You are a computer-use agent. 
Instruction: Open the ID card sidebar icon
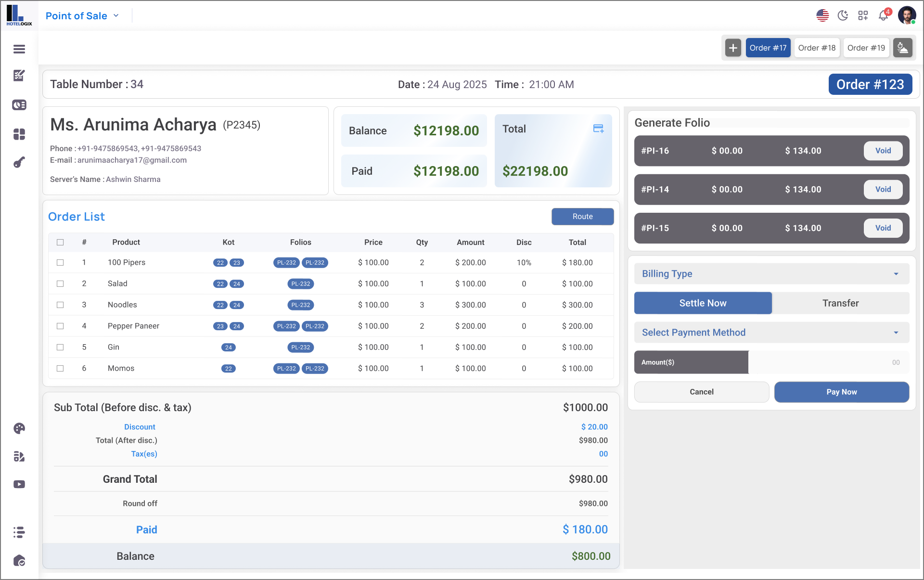point(19,105)
